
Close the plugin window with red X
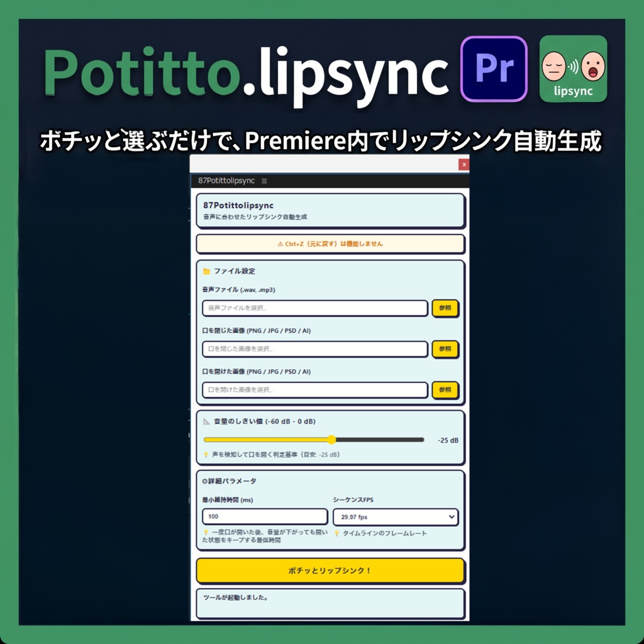(x=464, y=164)
